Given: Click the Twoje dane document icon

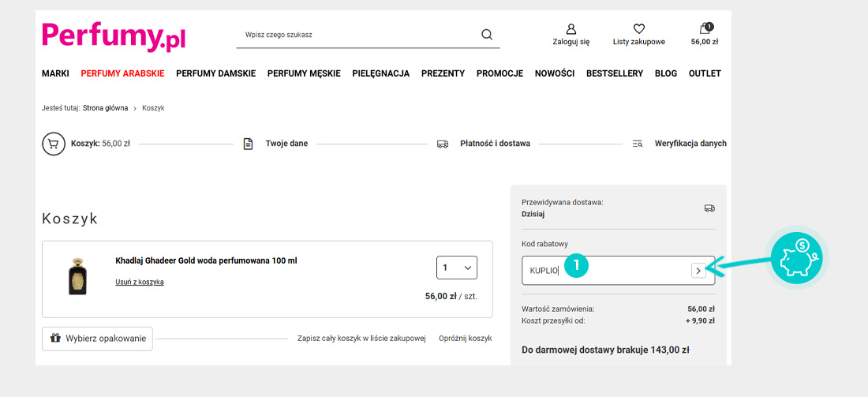Looking at the screenshot, I should (x=248, y=144).
